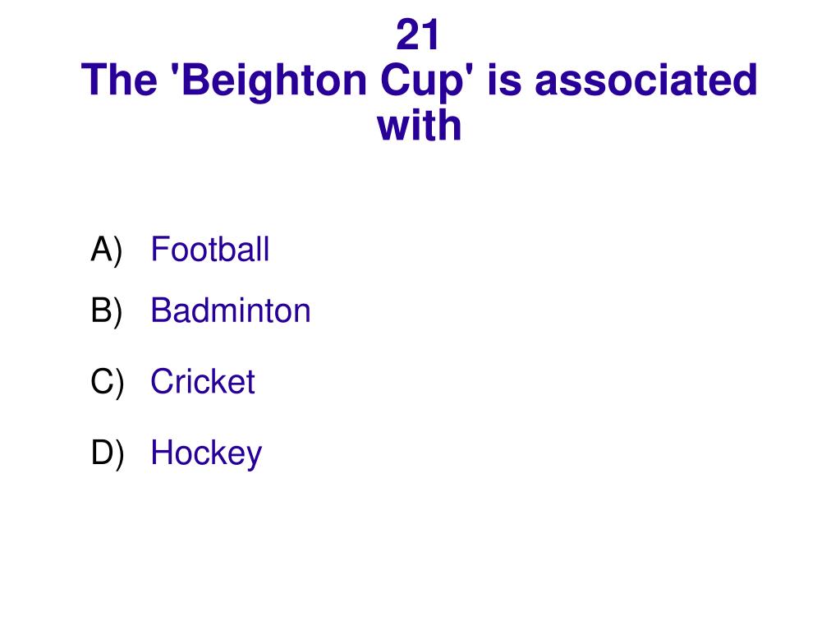The width and height of the screenshot is (840, 630).
Task: Click the question number 21
Action: click(x=418, y=34)
